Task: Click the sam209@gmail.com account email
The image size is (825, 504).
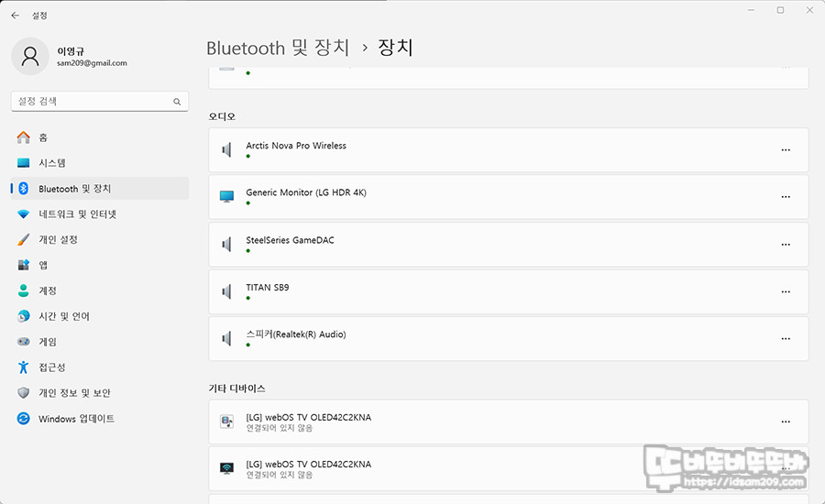Action: [x=92, y=63]
